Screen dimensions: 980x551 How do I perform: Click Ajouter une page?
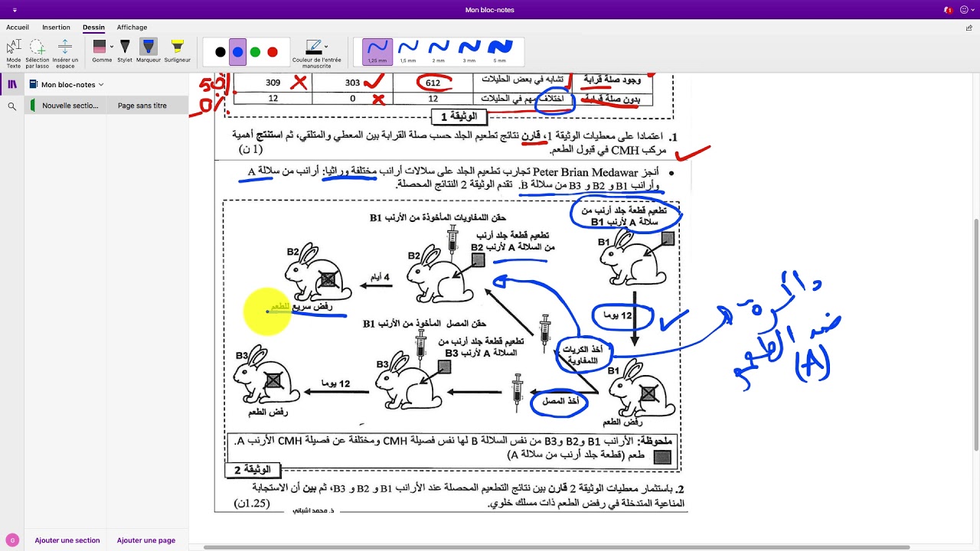(146, 540)
